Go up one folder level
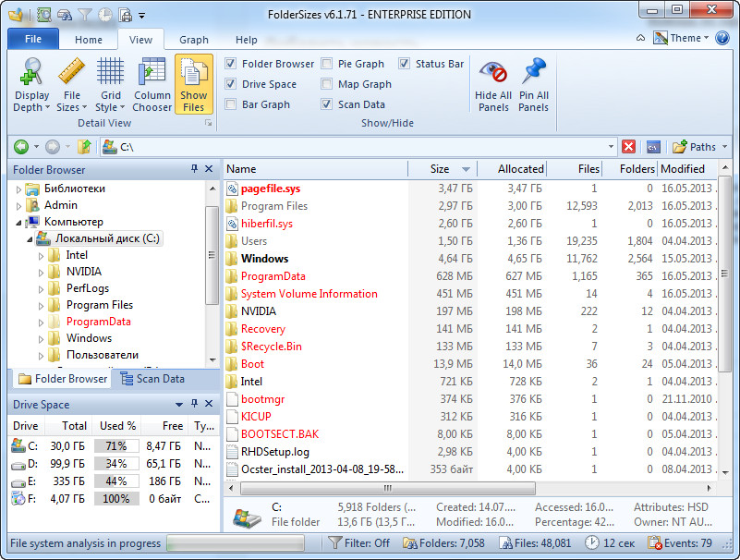The height and width of the screenshot is (560, 740). pyautogui.click(x=84, y=147)
